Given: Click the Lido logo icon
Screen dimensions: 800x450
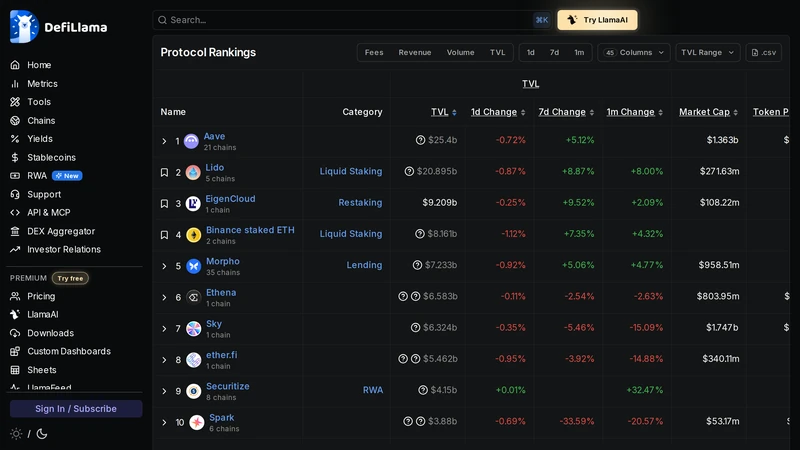Looking at the screenshot, I should coord(193,172).
